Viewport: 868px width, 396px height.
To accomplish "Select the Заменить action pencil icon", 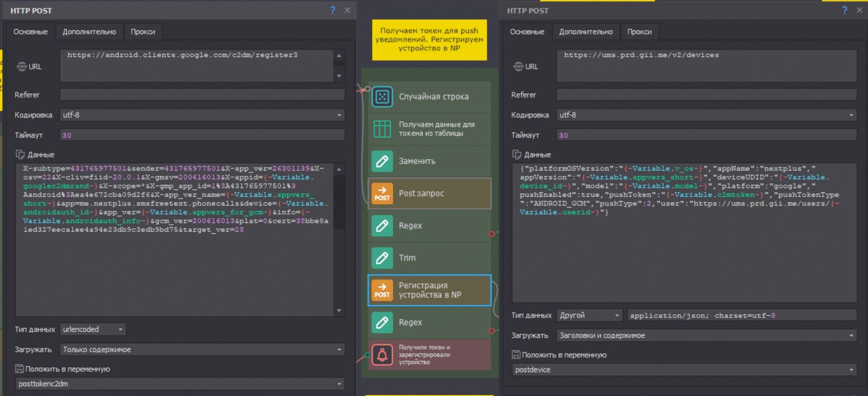I will [x=382, y=161].
